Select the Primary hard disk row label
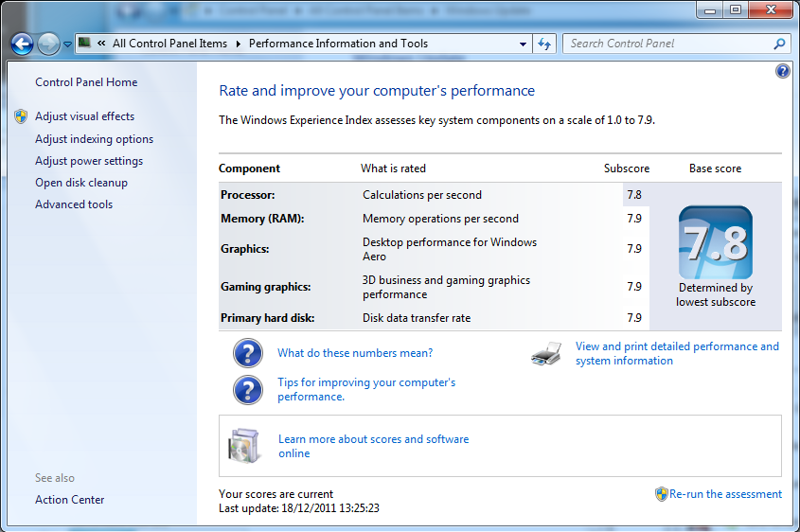Screen dimensions: 800x532 click(267, 318)
